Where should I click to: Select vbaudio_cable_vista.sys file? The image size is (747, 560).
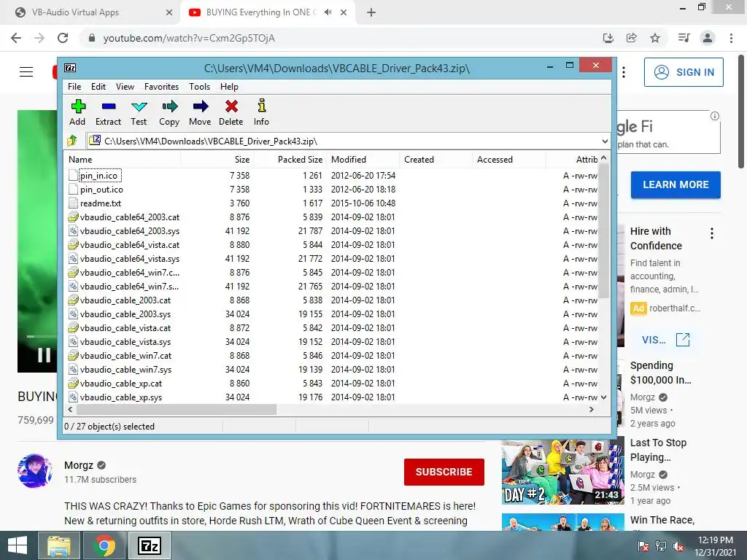(125, 342)
